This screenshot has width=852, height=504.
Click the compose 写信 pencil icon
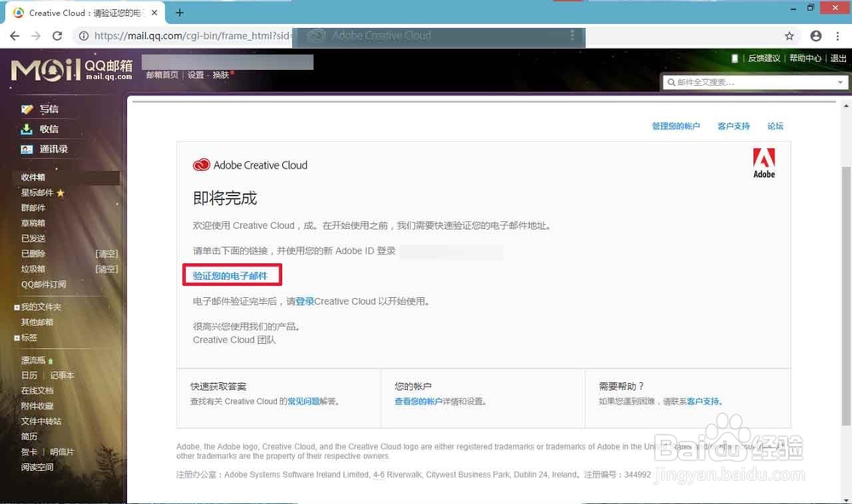coord(27,109)
